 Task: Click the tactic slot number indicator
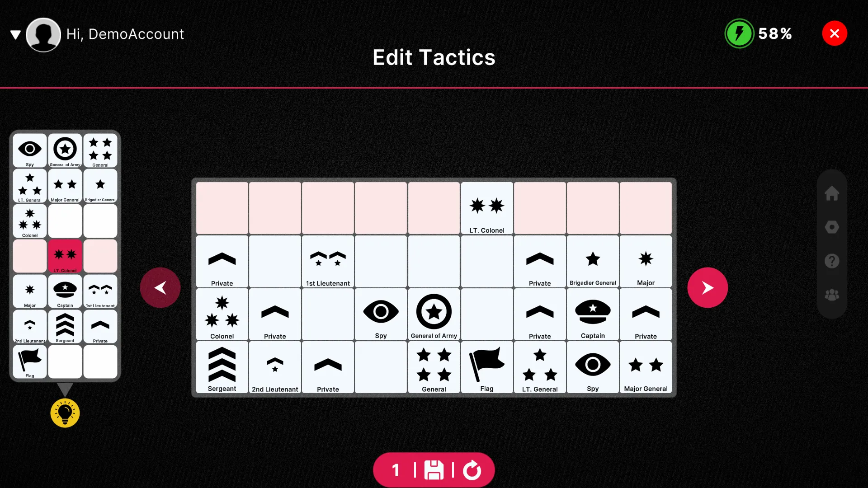coord(396,470)
